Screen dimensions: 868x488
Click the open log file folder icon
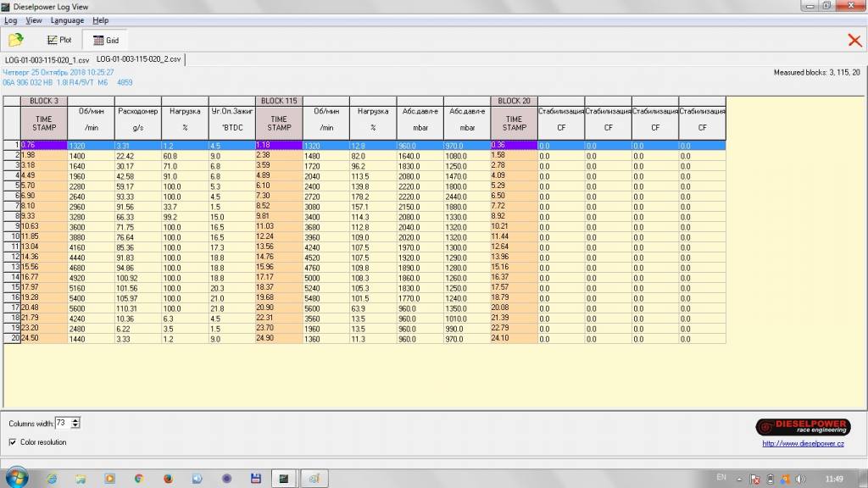pos(16,40)
